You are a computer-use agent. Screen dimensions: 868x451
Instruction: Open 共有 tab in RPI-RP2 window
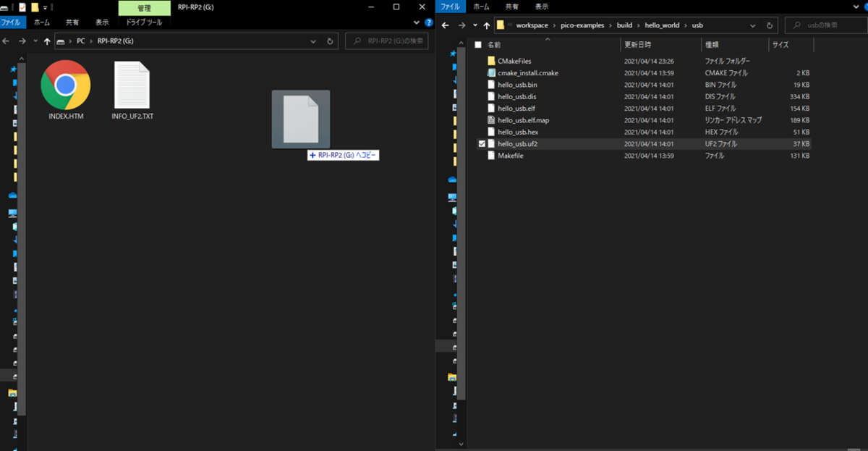click(x=72, y=22)
